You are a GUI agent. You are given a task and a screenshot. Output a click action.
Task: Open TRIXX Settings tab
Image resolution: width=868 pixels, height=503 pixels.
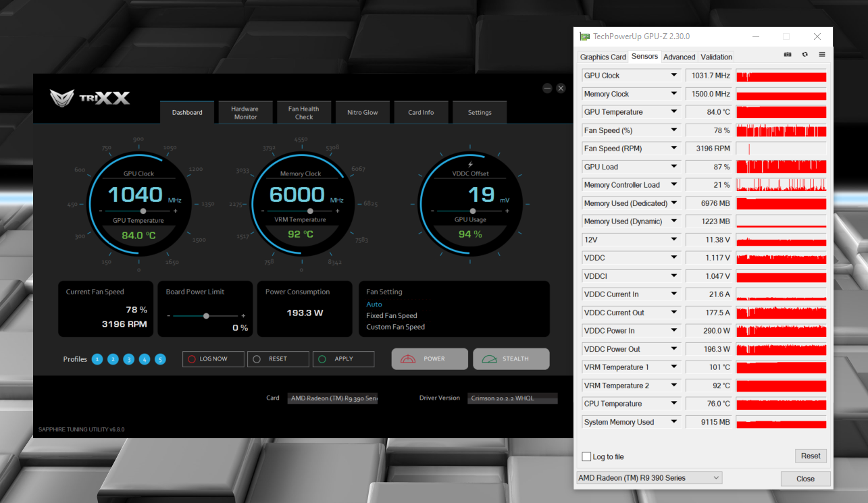480,113
